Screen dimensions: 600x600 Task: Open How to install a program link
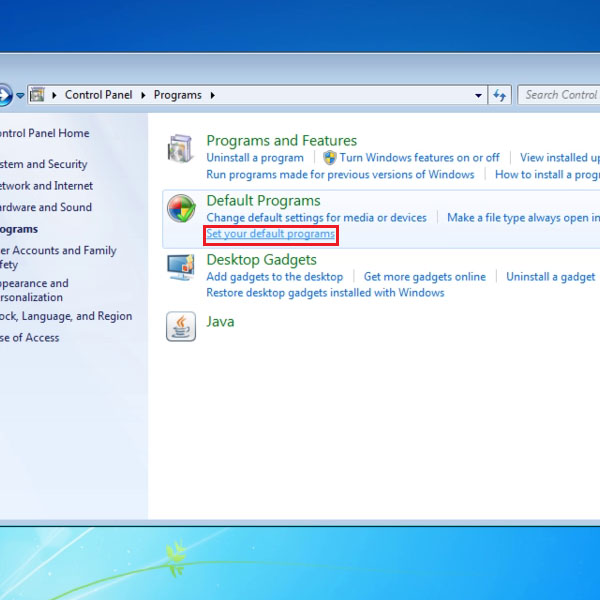click(547, 174)
